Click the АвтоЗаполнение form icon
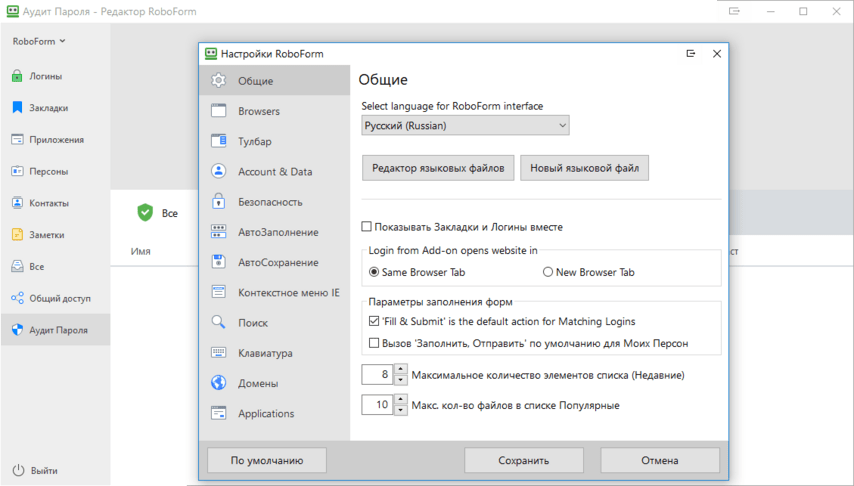 click(218, 232)
